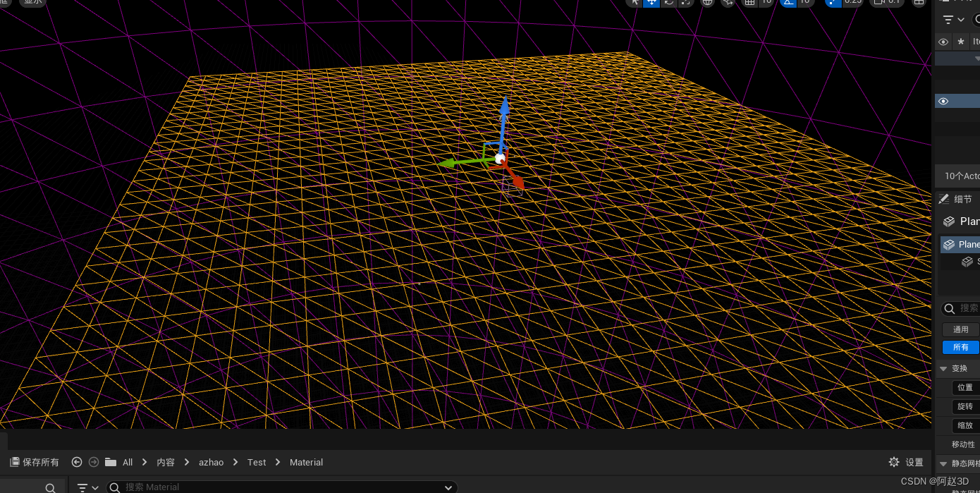This screenshot has width=980, height=493.
Task: Toggle visibility of the selected outliner actor
Action: [x=943, y=101]
